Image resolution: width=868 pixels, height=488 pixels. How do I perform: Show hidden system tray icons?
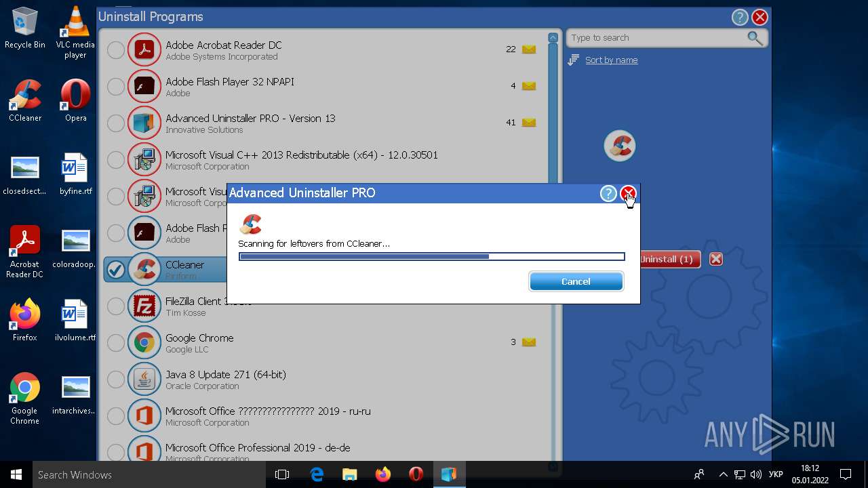click(x=723, y=474)
